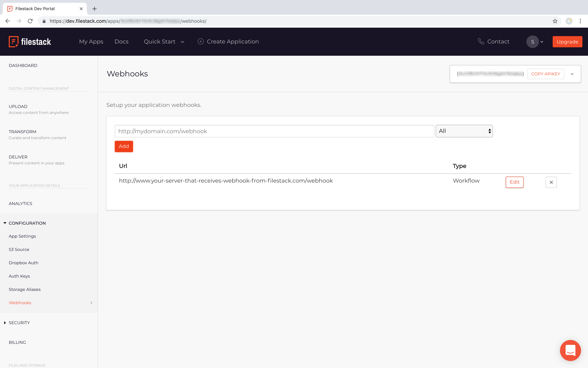Open the Intercom chat bubble
Image resolution: width=588 pixels, height=368 pixels.
[x=570, y=350]
